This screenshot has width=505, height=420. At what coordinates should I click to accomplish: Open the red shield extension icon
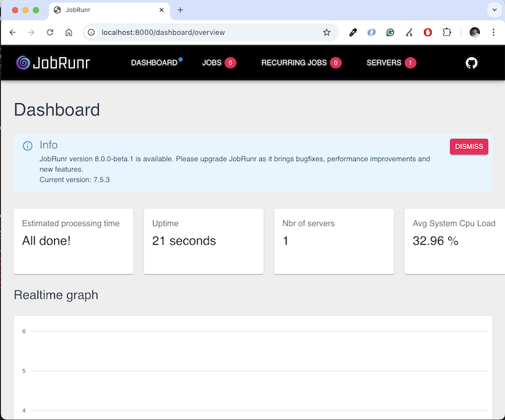[428, 32]
